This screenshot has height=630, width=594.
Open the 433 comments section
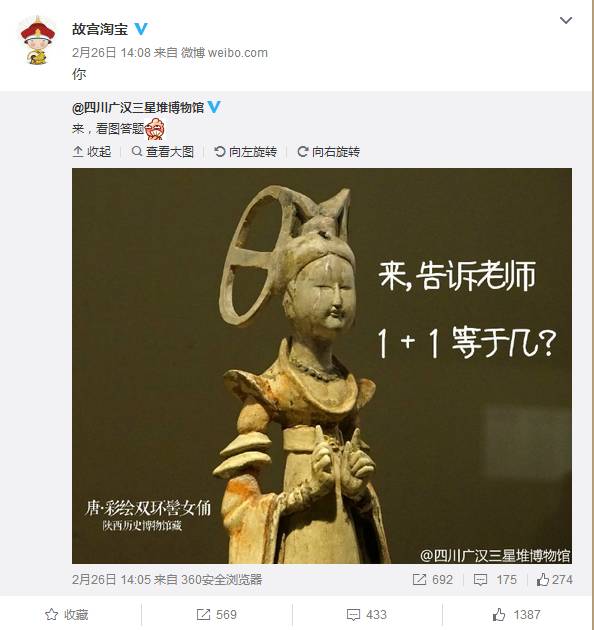tap(367, 615)
